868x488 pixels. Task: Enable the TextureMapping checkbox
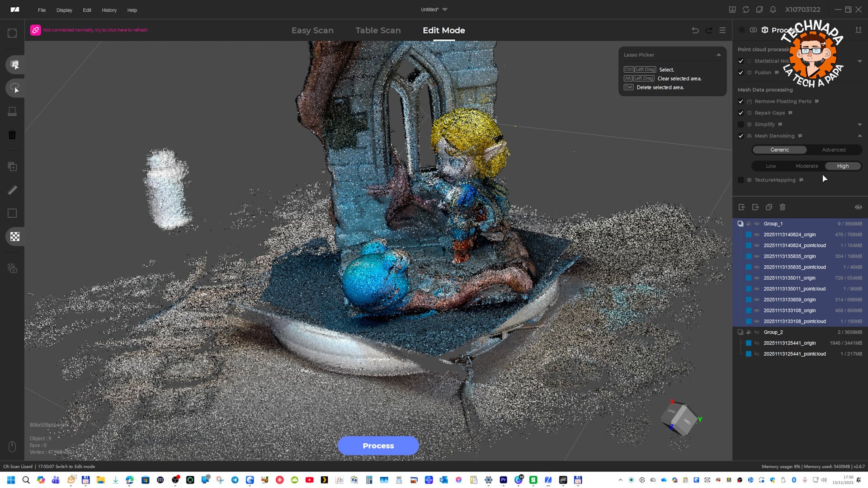[x=741, y=180]
